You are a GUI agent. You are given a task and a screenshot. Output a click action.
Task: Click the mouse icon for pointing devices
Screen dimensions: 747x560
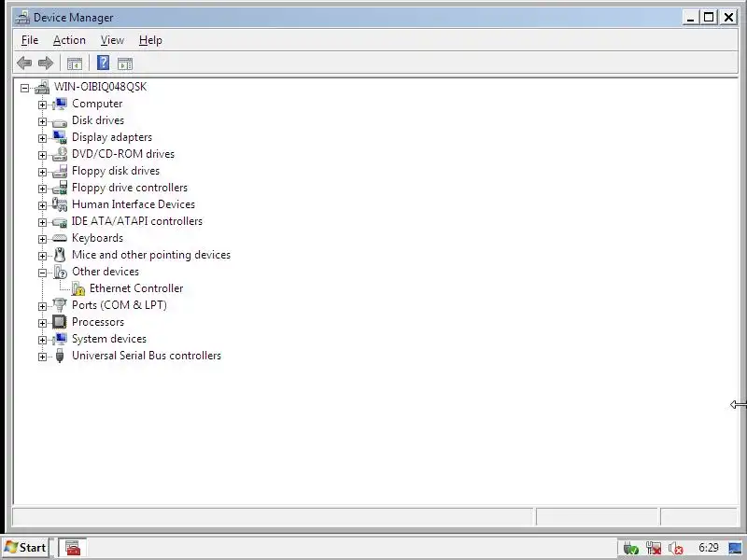(x=60, y=255)
